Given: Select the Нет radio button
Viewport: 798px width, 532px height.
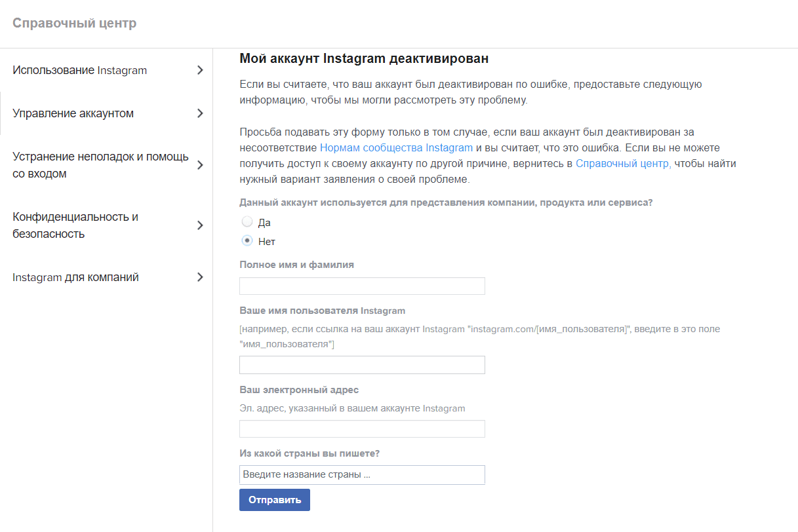Looking at the screenshot, I should [x=247, y=241].
